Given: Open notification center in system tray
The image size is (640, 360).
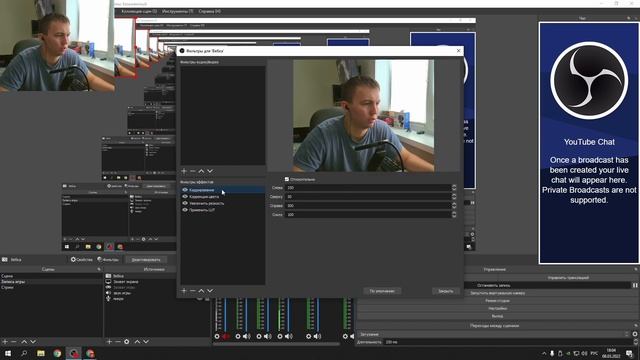Looking at the screenshot, I should (629, 353).
